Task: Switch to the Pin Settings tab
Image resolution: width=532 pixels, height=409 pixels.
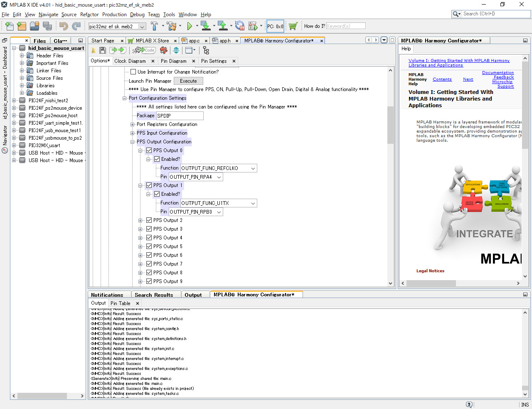Action: click(214, 61)
